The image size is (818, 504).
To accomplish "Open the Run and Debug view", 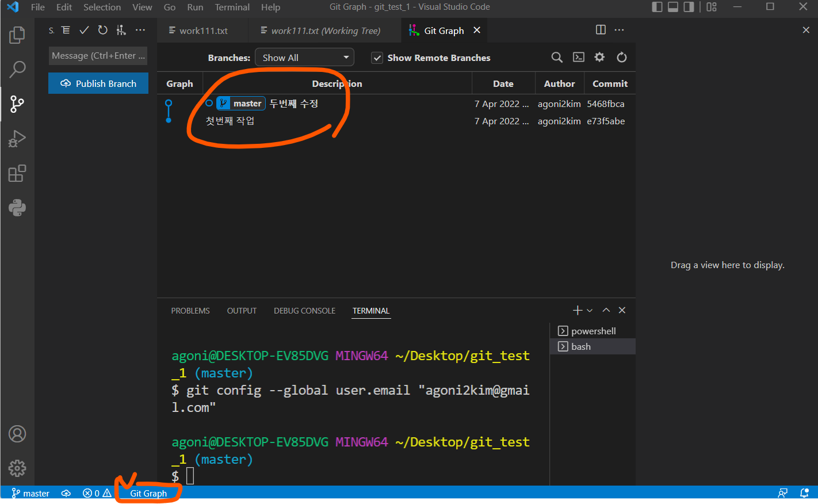I will [17, 139].
